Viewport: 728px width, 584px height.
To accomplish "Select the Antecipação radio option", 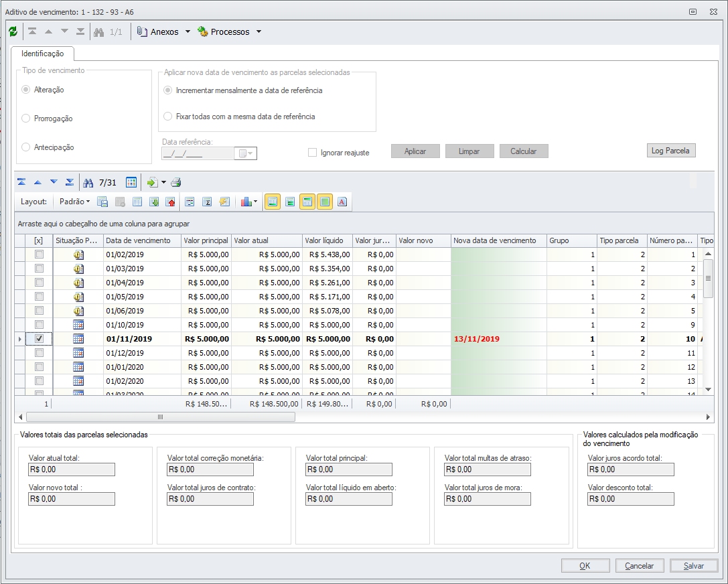I will click(26, 147).
